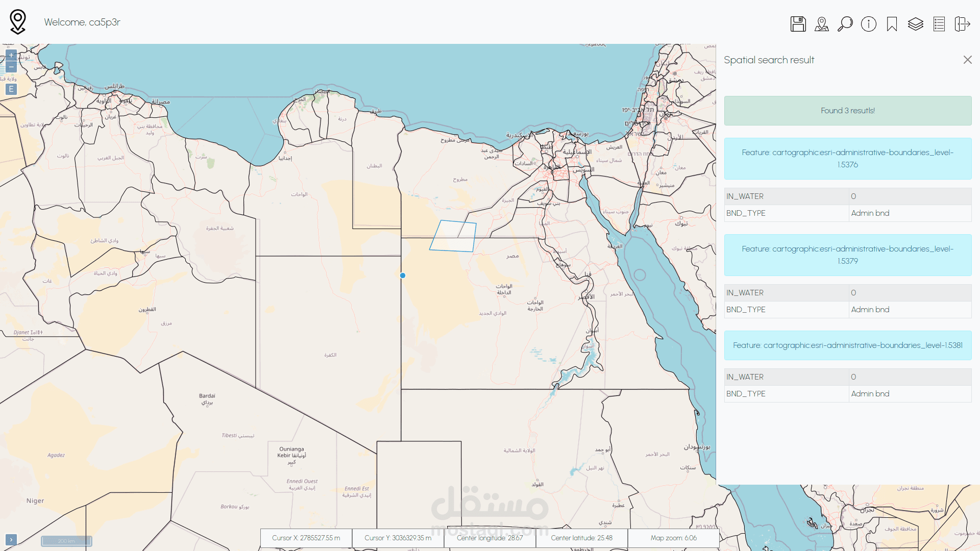
Task: Click the Logout icon at top right
Action: [962, 23]
